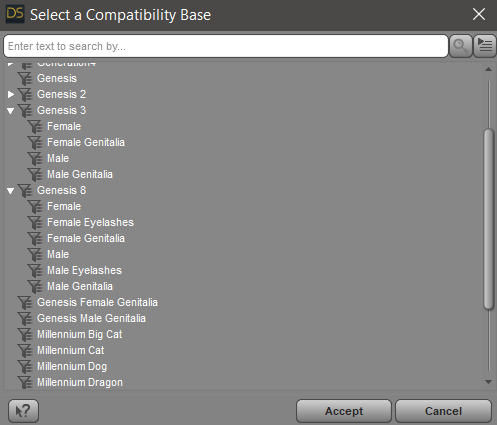
Task: Click filter icon beside Genesis Male Genitalia
Action: 26,318
